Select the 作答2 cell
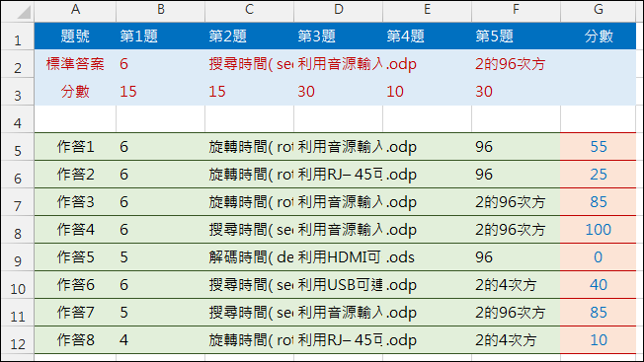This screenshot has height=362, width=644. tap(75, 175)
